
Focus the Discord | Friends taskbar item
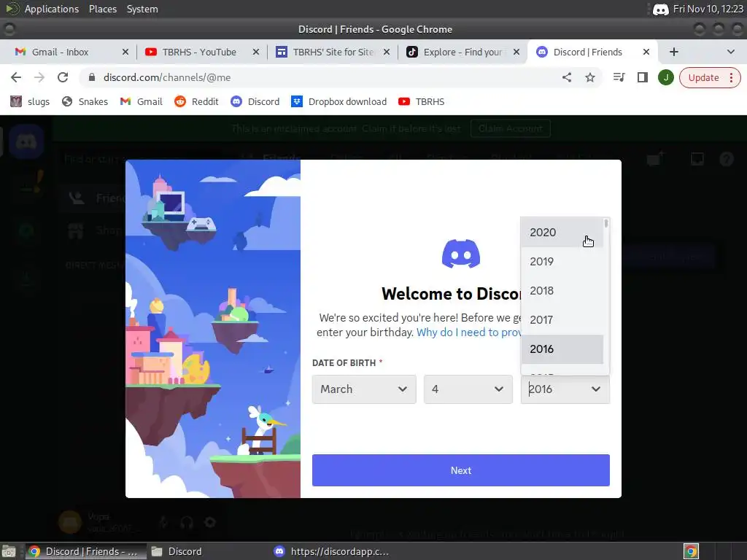85,551
